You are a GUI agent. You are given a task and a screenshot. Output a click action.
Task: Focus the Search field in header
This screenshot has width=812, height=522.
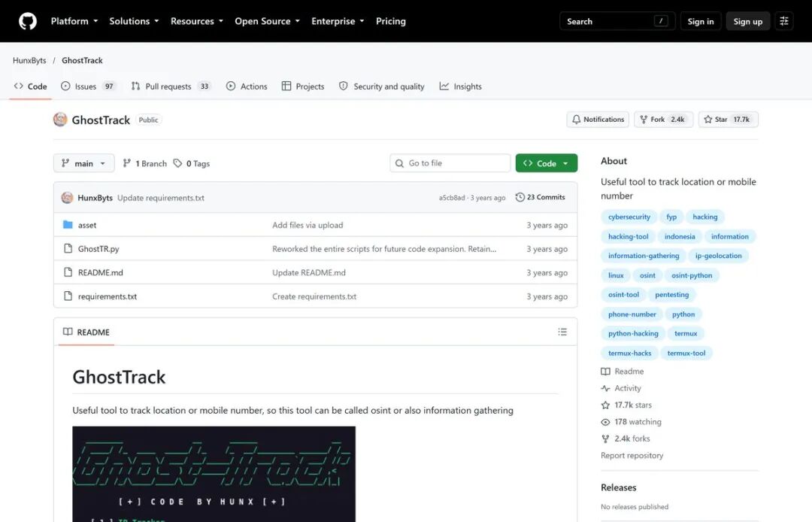(x=617, y=21)
